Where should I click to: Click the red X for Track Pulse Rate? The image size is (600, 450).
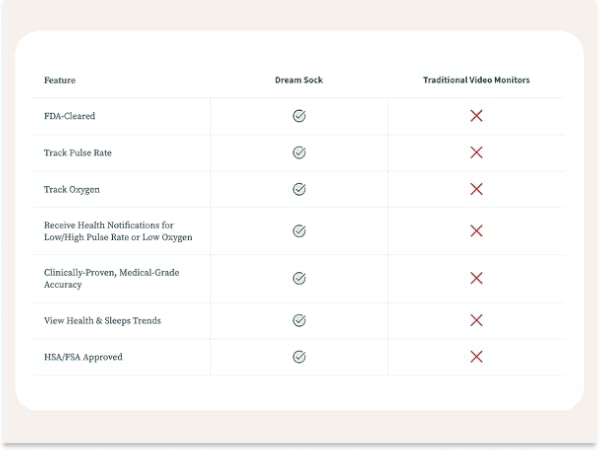pyautogui.click(x=476, y=153)
